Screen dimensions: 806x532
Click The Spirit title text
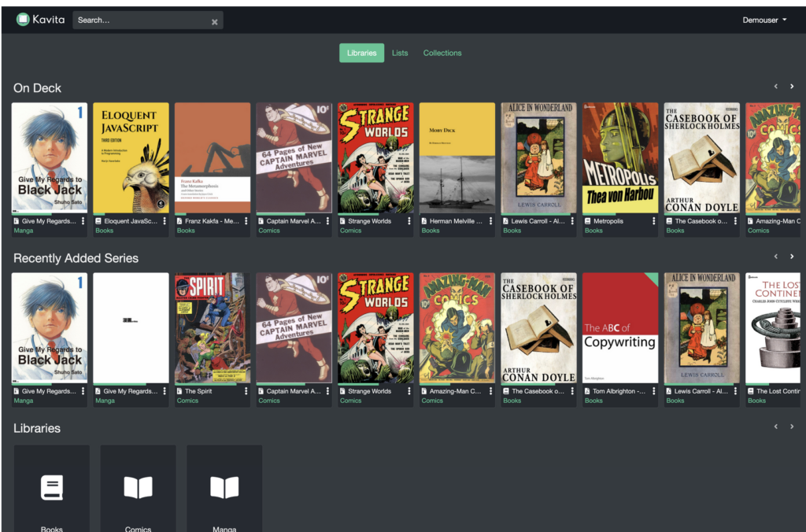click(198, 391)
